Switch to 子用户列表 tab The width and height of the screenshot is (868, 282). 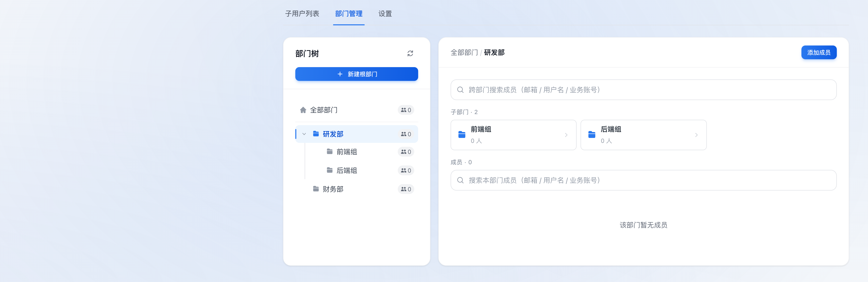pos(302,14)
